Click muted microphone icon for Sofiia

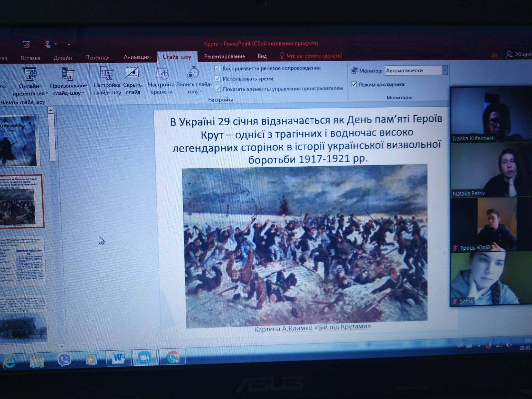coord(455,302)
